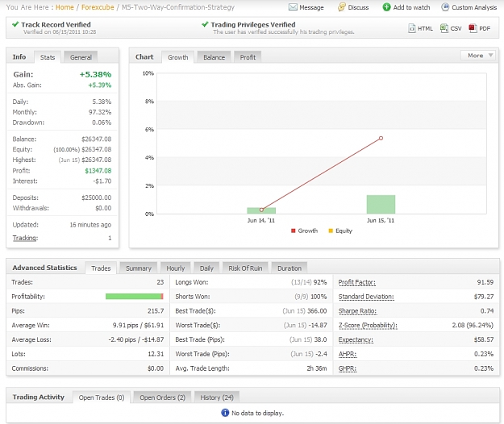Click the HTML export link text
The width and height of the screenshot is (504, 424).
[425, 28]
